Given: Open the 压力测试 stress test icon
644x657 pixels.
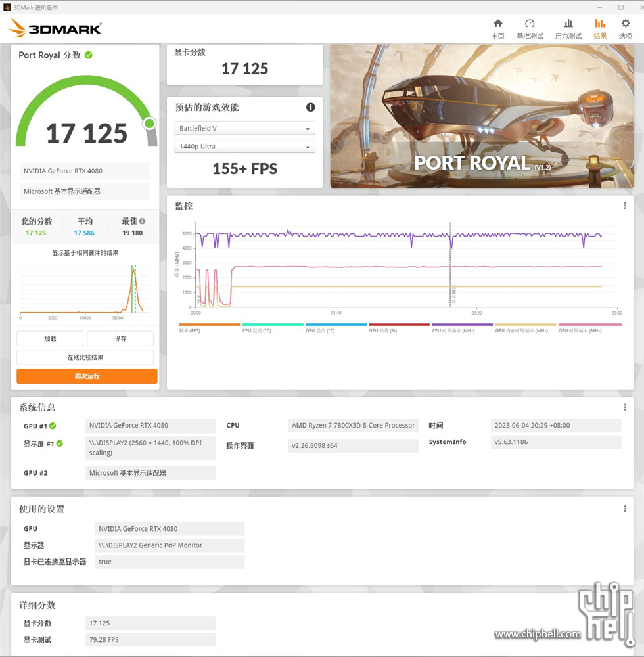Looking at the screenshot, I should pyautogui.click(x=568, y=24).
